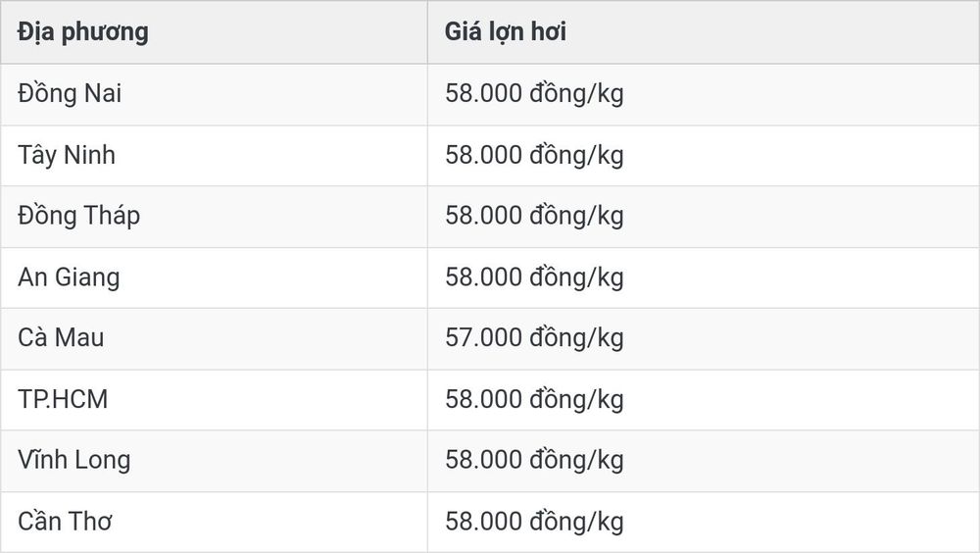The height and width of the screenshot is (553, 980).
Task: Click empty area right of Giá lợn hơi header
Action: pyautogui.click(x=772, y=32)
